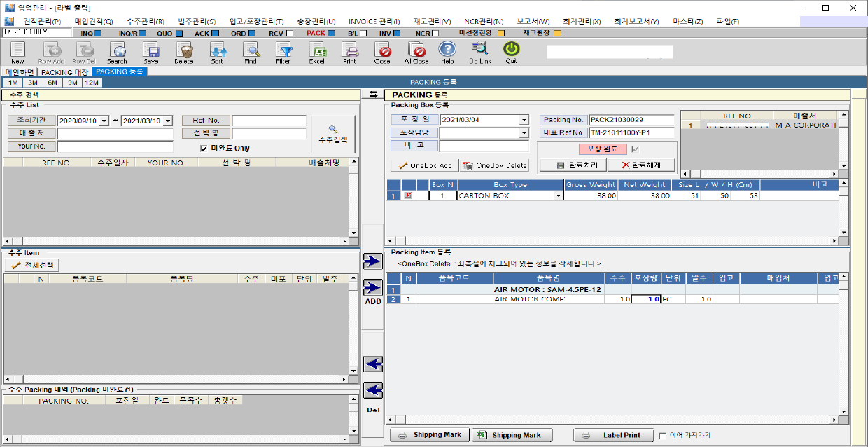Screen dimensions: 868x447
Task: Open the Filter tool
Action: click(x=283, y=51)
